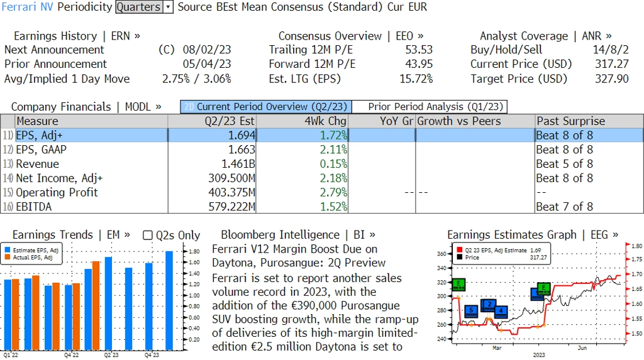644x360 pixels.
Task: Open Company Financials MODL link
Action: [86, 107]
